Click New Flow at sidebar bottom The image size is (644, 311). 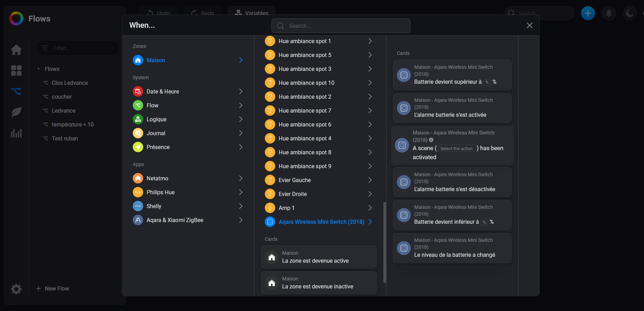click(53, 288)
